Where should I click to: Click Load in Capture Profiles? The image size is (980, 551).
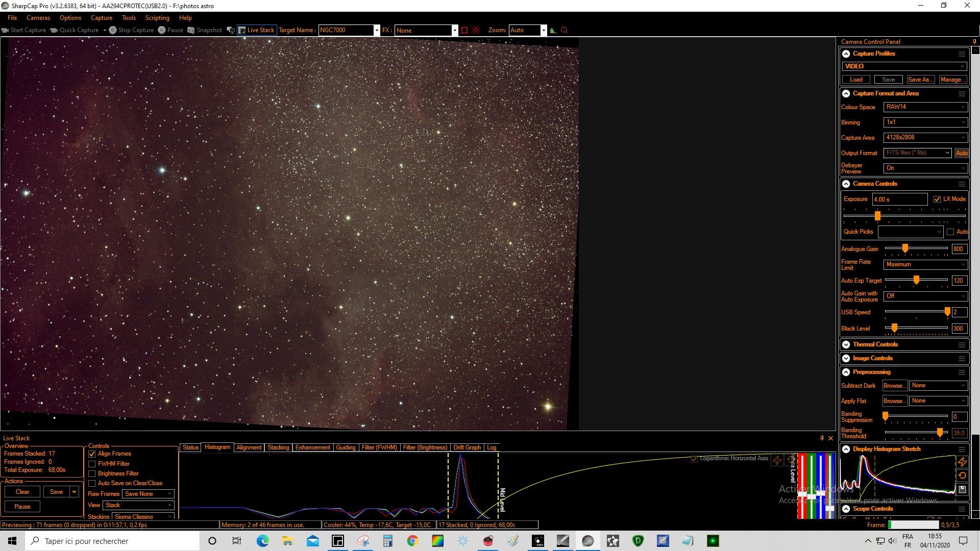click(x=856, y=80)
